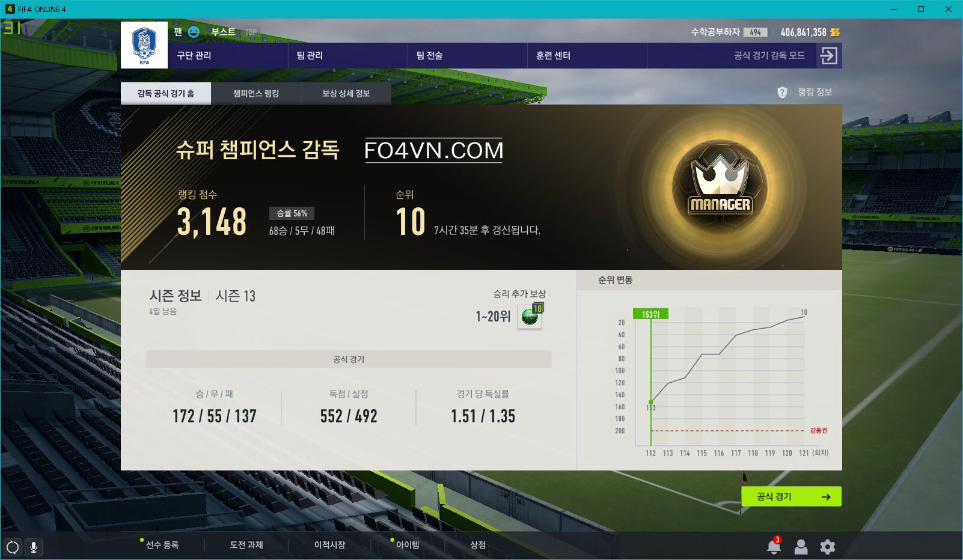Screen dimensions: 963x560
Task: Open the friends profile icon
Action: pyautogui.click(x=801, y=546)
